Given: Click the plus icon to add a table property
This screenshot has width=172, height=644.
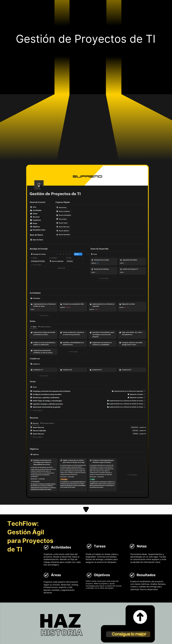Looking at the screenshot, I should point(79,258).
